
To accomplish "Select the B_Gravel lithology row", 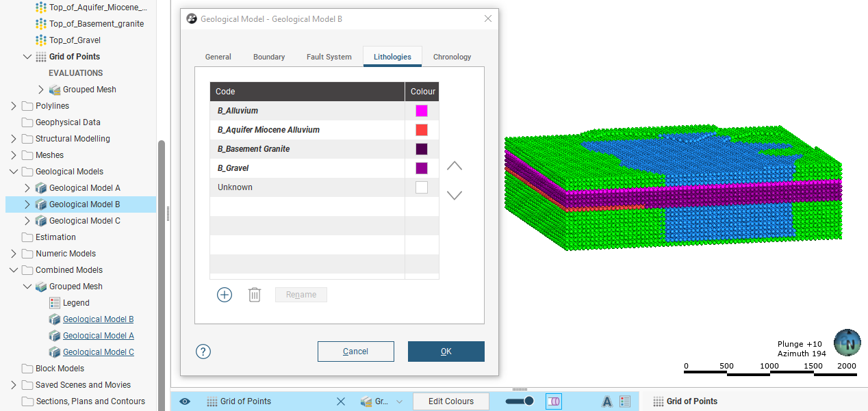I will click(307, 168).
